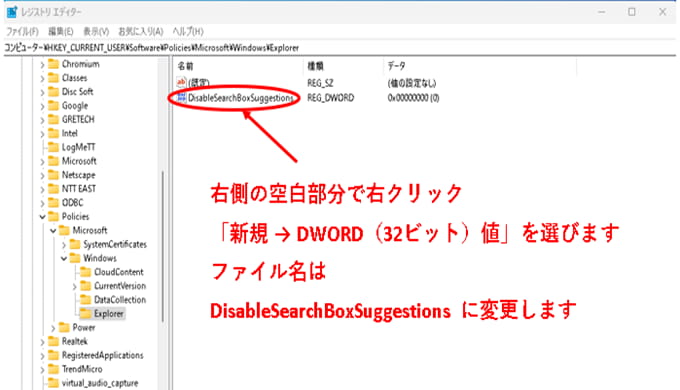Collapse the Windows key under Policies
This screenshot has width=680, height=390.
click(x=64, y=259)
